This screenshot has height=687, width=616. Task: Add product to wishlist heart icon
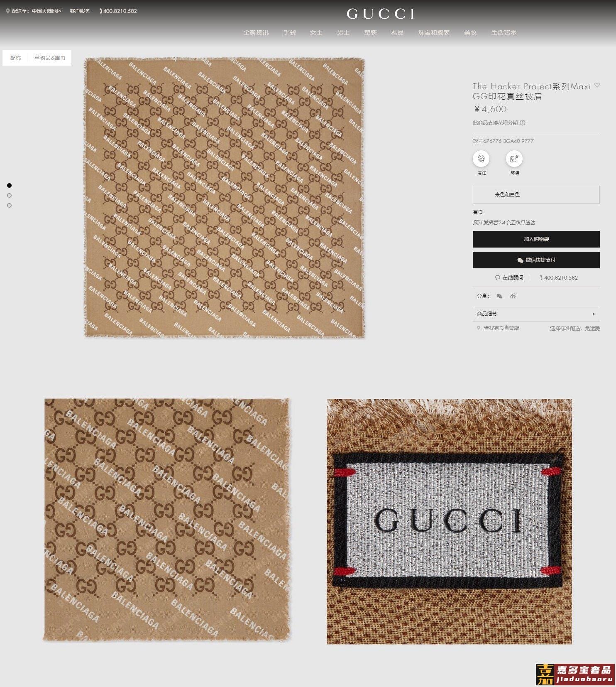point(597,85)
